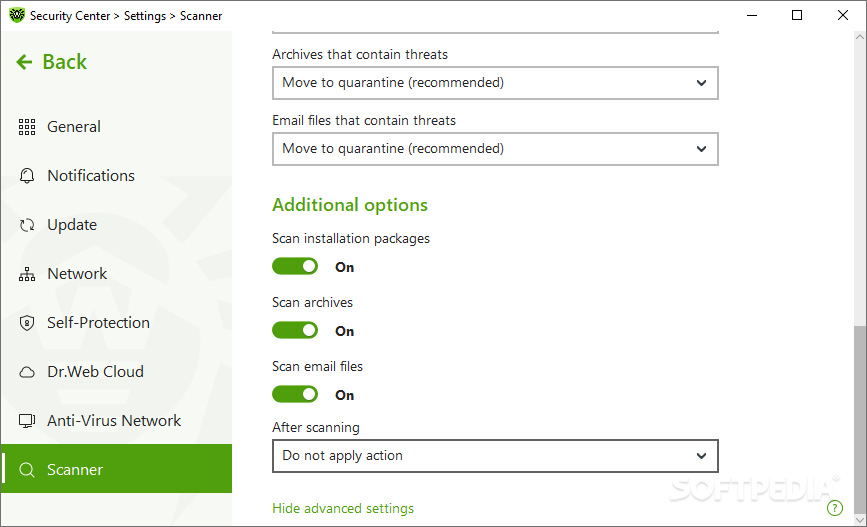
Task: Click the scrollbar up arrow
Action: 859,37
